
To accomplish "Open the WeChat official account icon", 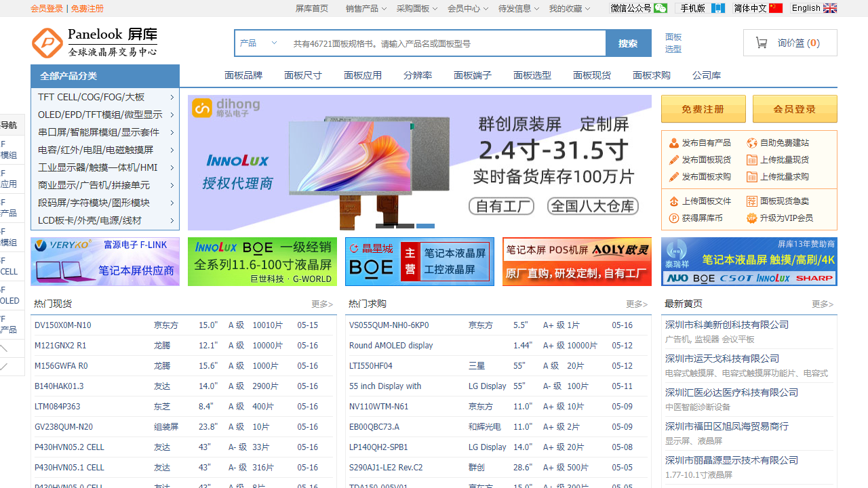I will pyautogui.click(x=660, y=8).
